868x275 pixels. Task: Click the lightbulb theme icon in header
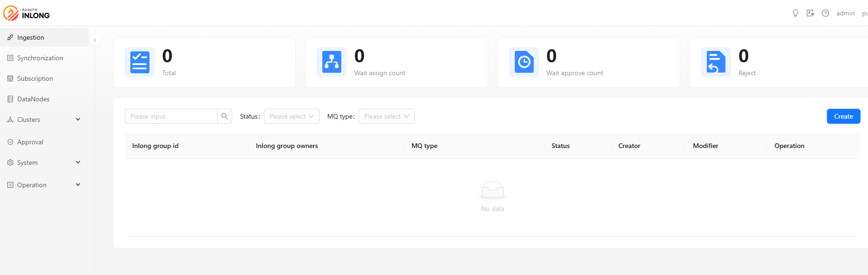pyautogui.click(x=796, y=13)
